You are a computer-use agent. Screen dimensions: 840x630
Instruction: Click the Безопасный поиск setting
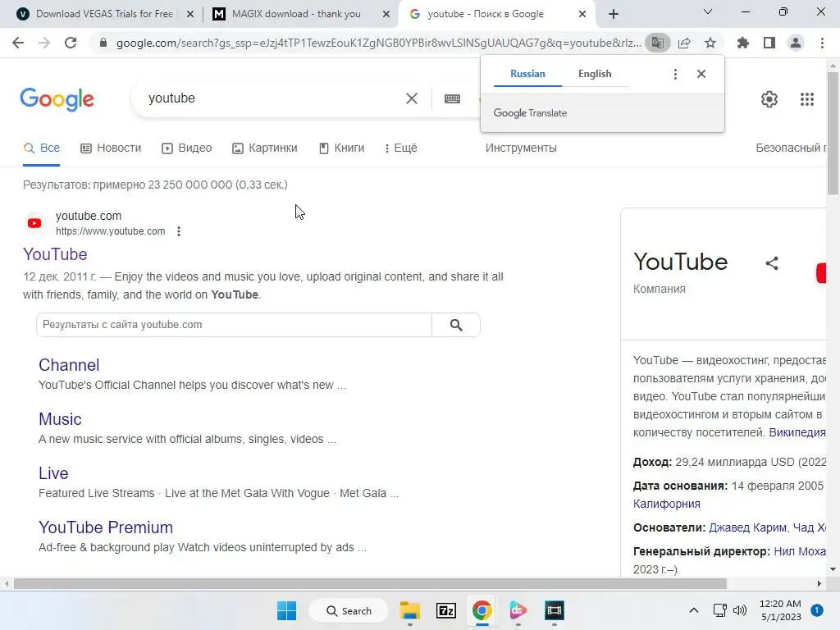point(791,148)
